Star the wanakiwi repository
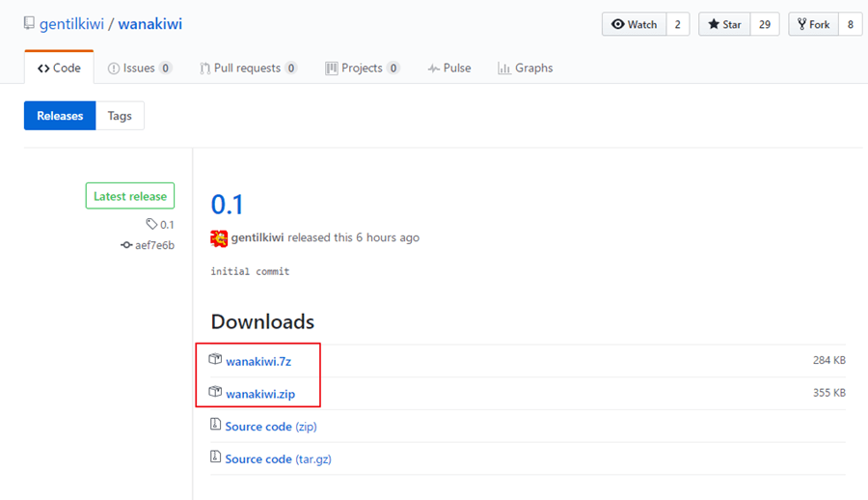This screenshot has height=500, width=868. pyautogui.click(x=724, y=24)
